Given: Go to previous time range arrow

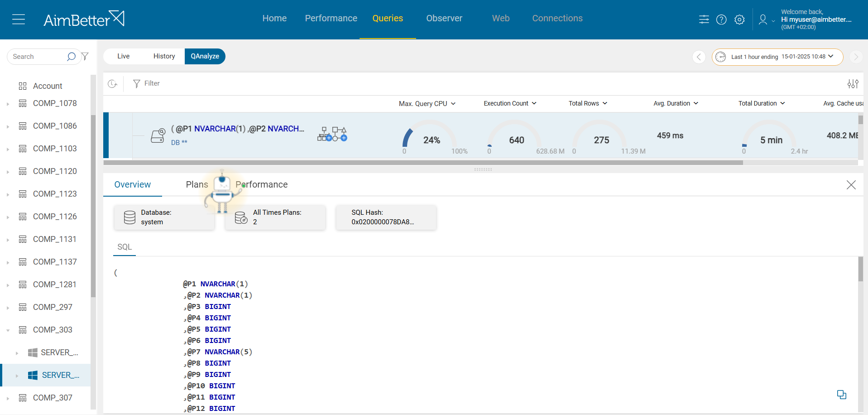Looking at the screenshot, I should 699,57.
